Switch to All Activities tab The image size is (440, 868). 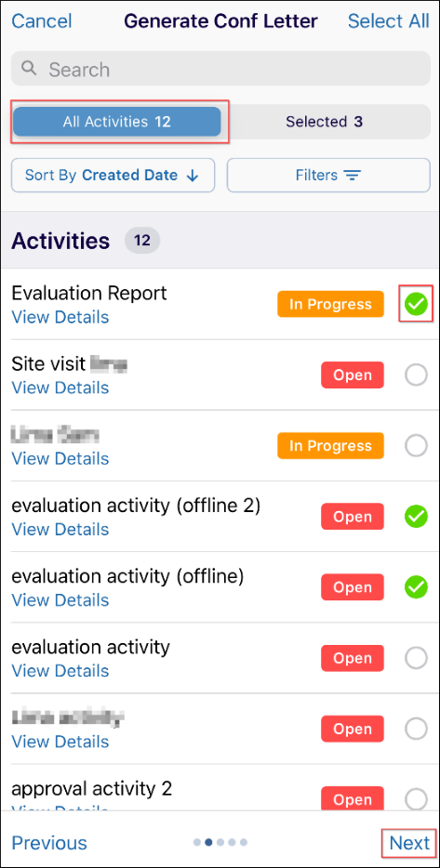coord(117,122)
